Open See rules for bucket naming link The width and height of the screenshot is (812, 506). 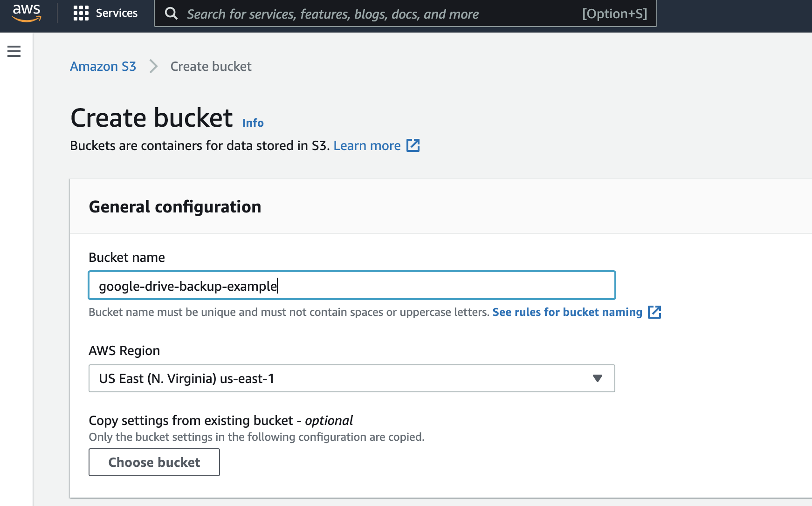pyautogui.click(x=567, y=312)
